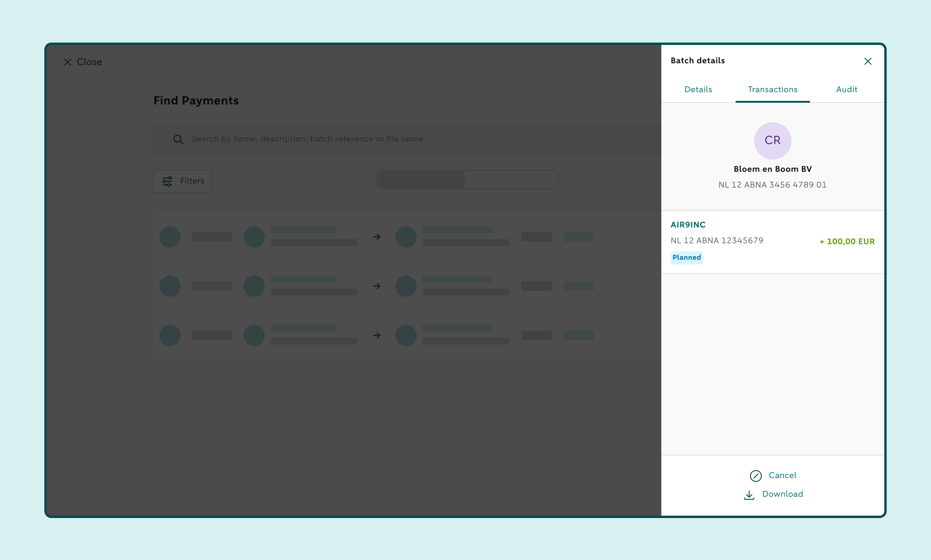Select the Transactions tab
The image size is (931, 560).
tap(773, 90)
